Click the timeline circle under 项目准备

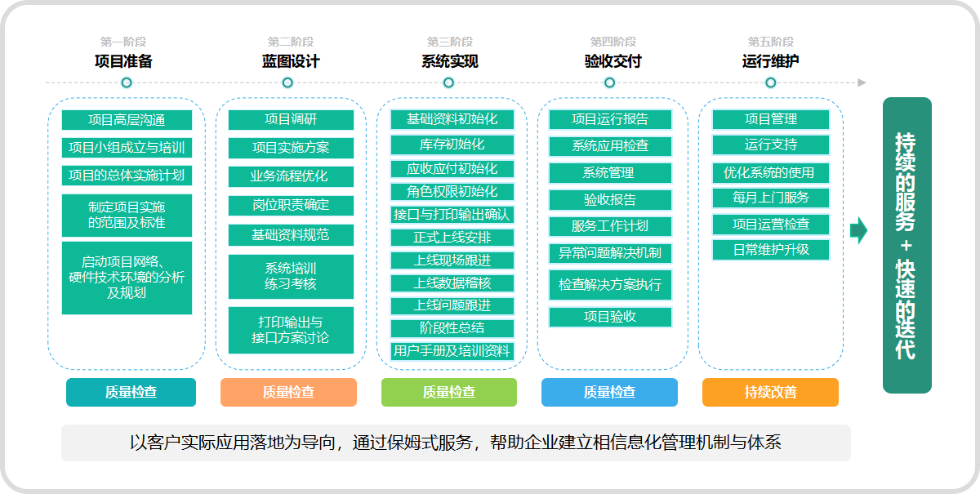point(127,82)
